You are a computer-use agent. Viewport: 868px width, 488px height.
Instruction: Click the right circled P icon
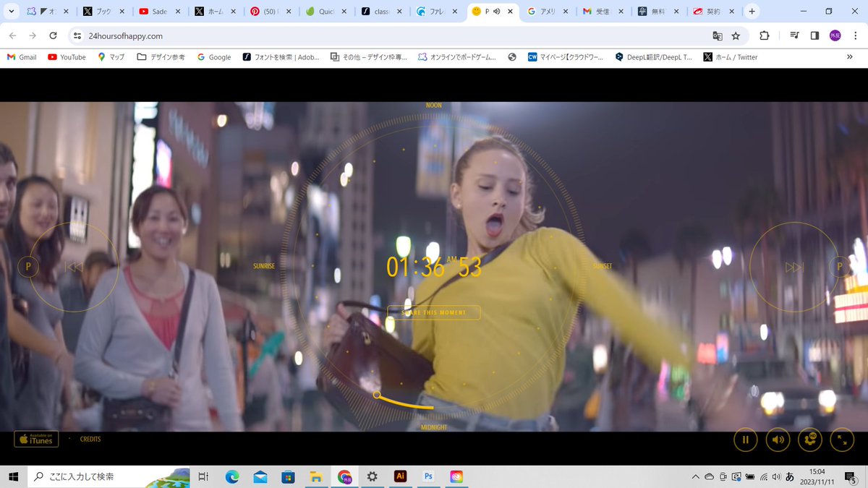[x=840, y=266]
